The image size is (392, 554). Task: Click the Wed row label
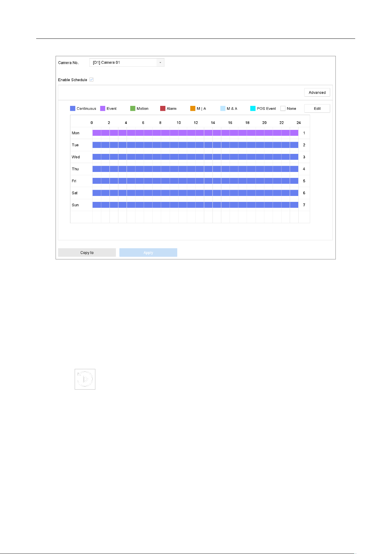tap(76, 157)
